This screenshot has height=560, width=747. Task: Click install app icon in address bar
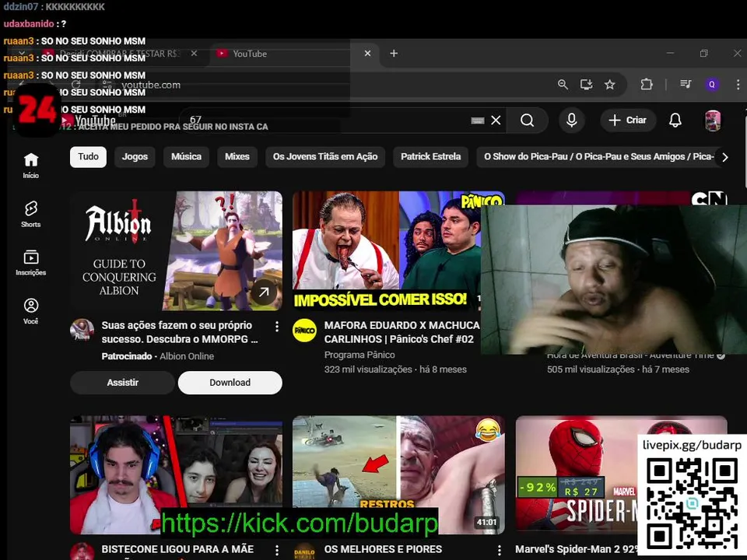click(586, 85)
